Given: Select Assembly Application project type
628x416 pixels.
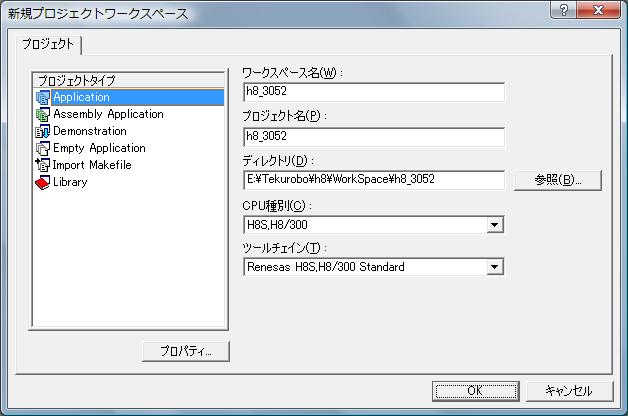Looking at the screenshot, I should [108, 115].
